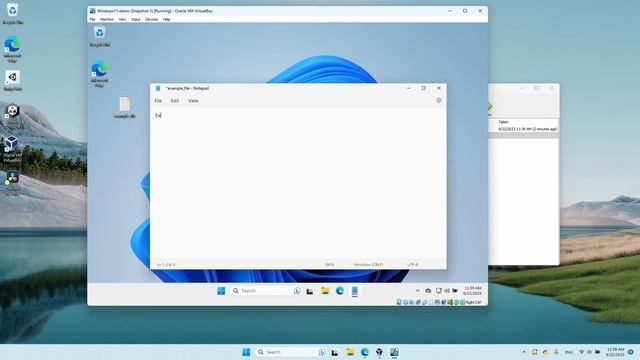Click the Notepad icon in guest VM taskbar

click(x=355, y=291)
